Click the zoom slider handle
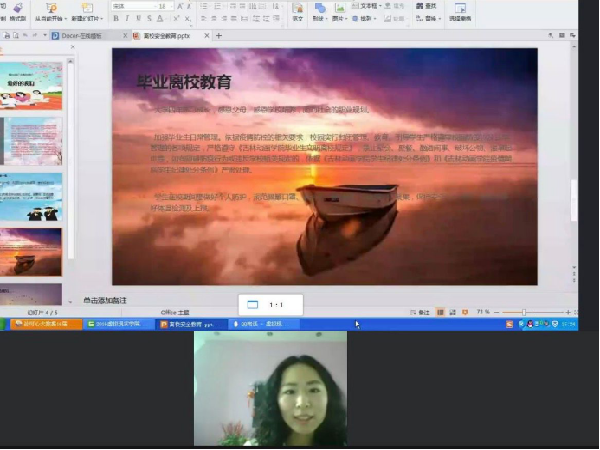 point(524,313)
